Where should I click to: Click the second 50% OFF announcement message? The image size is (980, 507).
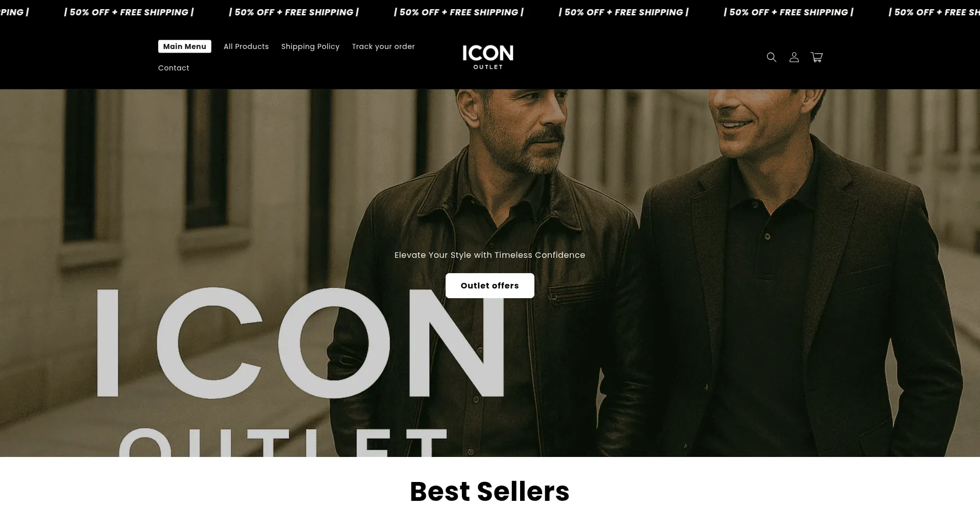(293, 12)
